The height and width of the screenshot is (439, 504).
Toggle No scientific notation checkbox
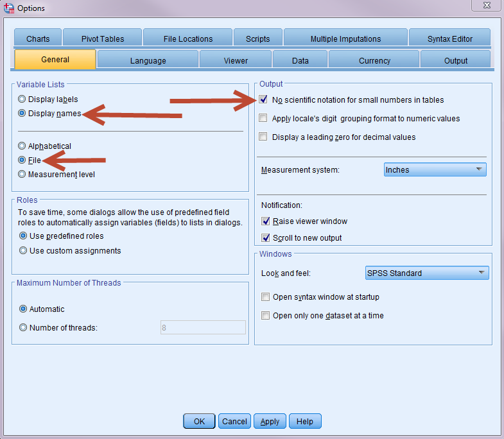click(x=263, y=99)
